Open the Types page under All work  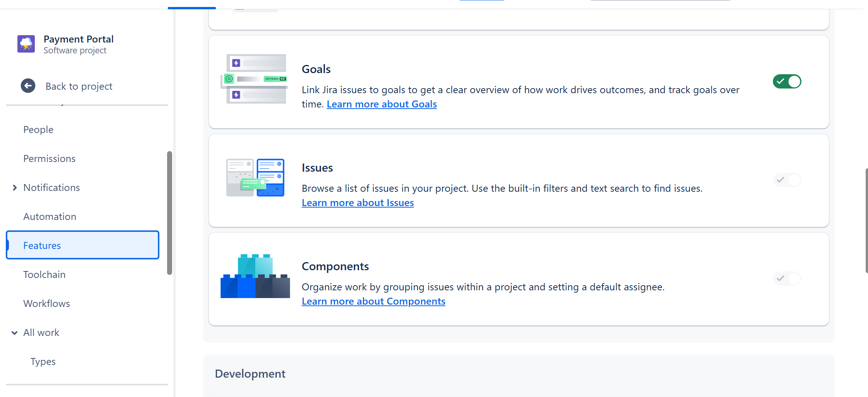43,361
